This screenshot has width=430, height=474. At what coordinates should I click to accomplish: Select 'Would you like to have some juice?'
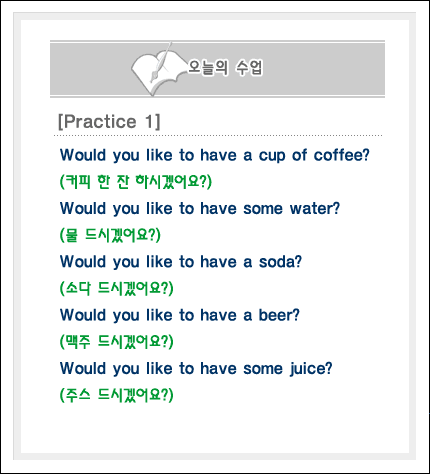(x=196, y=369)
